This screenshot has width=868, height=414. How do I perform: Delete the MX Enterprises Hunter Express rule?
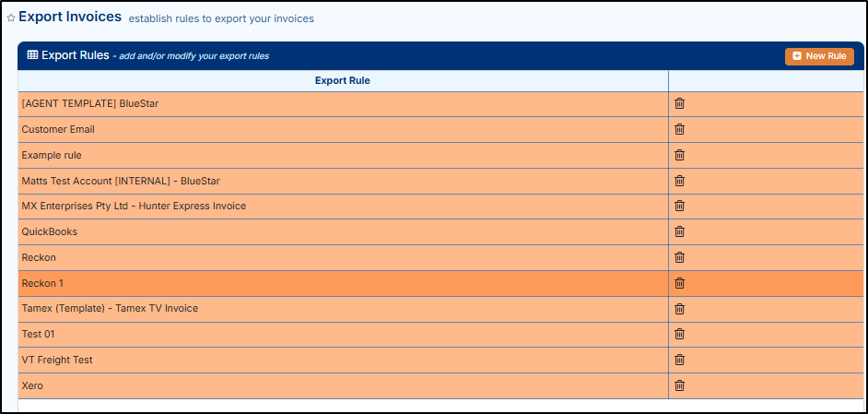coord(679,207)
